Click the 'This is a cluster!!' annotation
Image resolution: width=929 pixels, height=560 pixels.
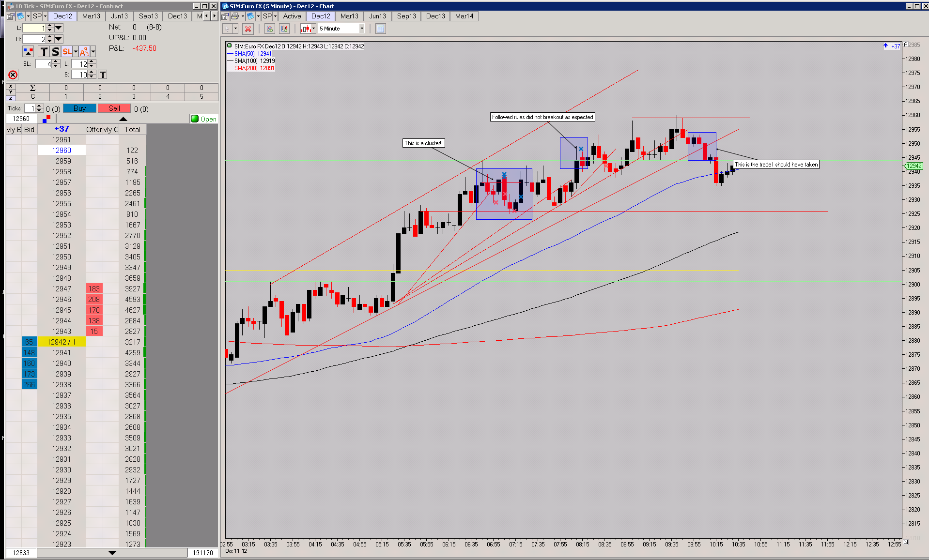coord(424,143)
